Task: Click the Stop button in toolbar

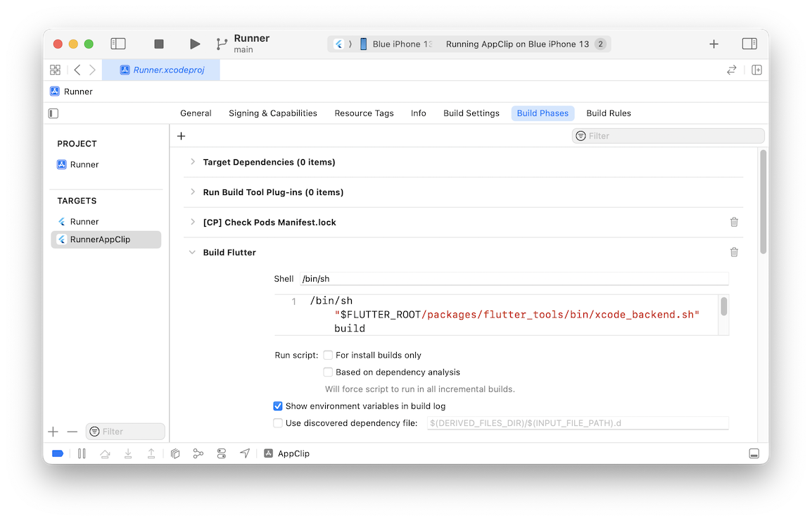Action: [x=159, y=44]
